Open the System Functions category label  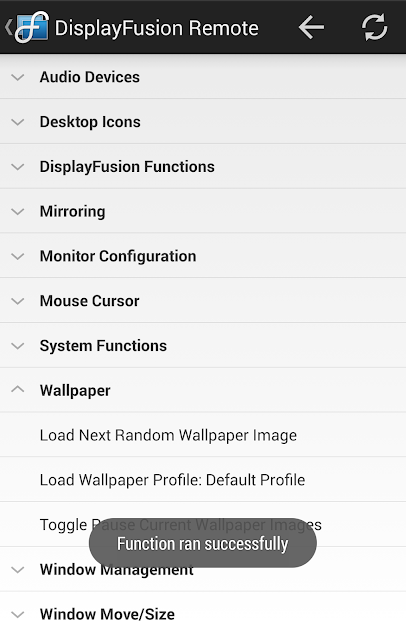click(x=103, y=346)
